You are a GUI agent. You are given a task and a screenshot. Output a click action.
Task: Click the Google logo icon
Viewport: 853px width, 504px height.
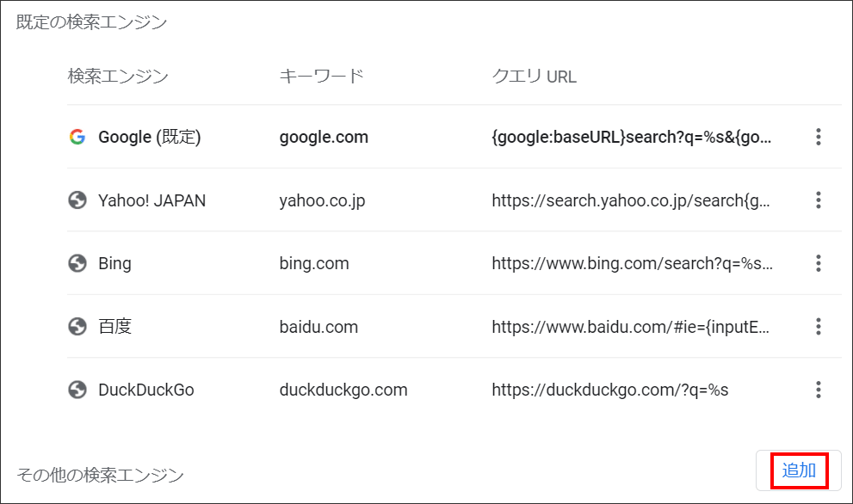[x=77, y=137]
